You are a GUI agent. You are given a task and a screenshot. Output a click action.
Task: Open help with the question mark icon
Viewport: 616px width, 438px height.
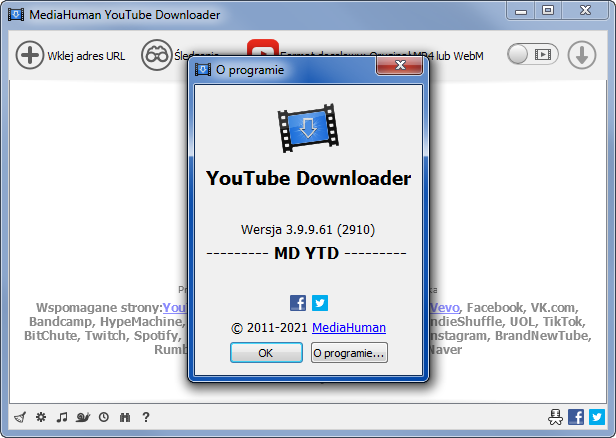[x=146, y=417]
